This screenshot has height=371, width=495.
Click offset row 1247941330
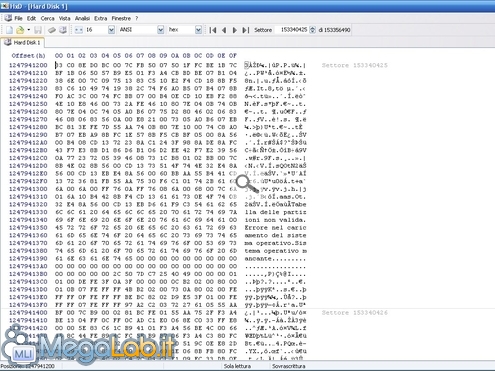click(x=28, y=212)
